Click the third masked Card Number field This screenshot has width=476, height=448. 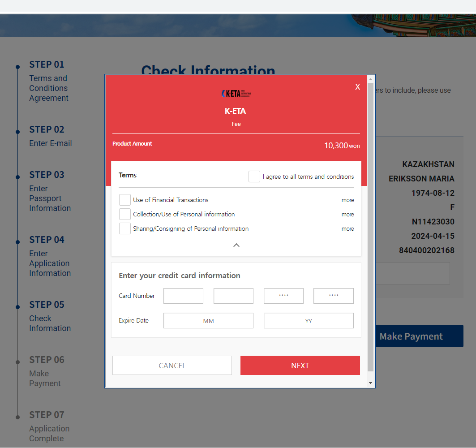click(283, 296)
